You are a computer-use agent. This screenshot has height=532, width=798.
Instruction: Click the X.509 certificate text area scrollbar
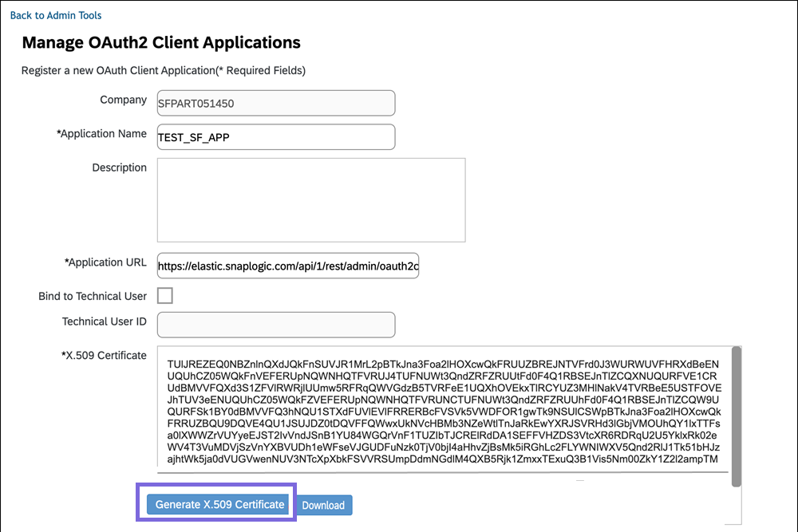pos(736,416)
